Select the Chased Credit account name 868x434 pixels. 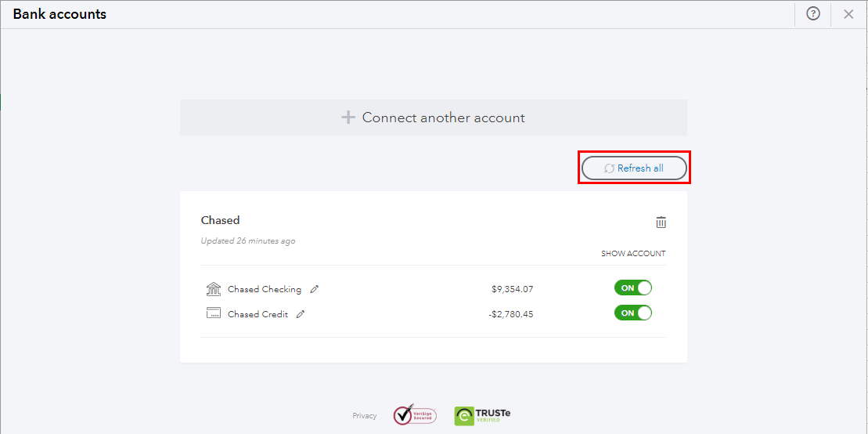tap(258, 314)
